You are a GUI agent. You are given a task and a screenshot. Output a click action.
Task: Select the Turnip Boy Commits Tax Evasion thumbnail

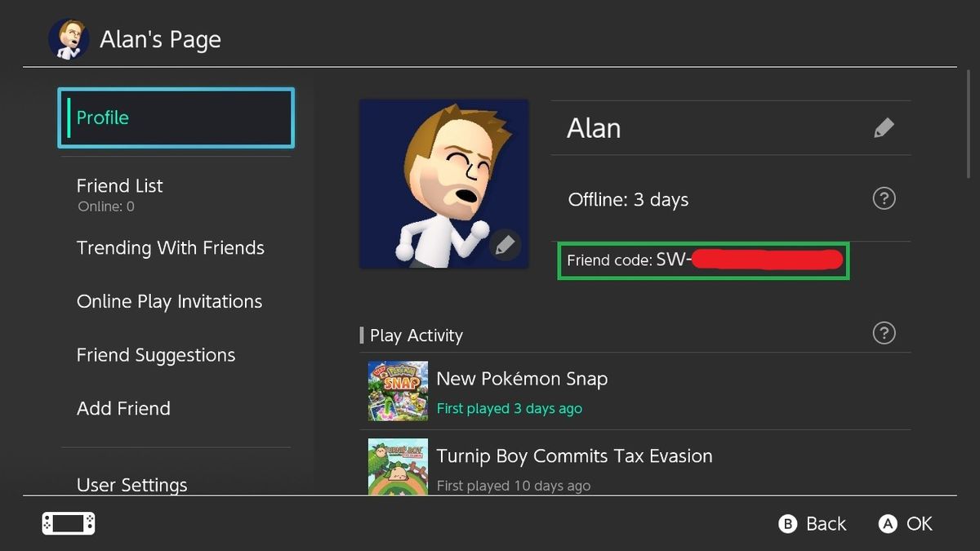coord(398,468)
